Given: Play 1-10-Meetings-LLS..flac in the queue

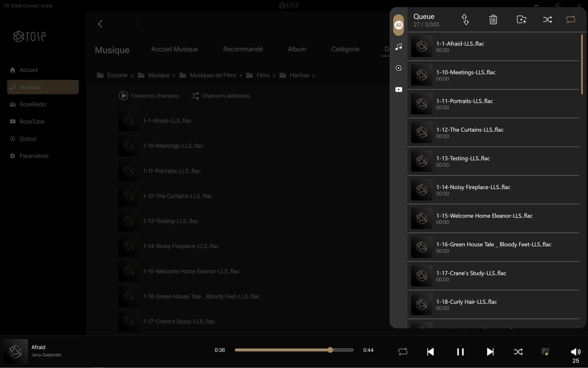Looking at the screenshot, I should point(493,75).
